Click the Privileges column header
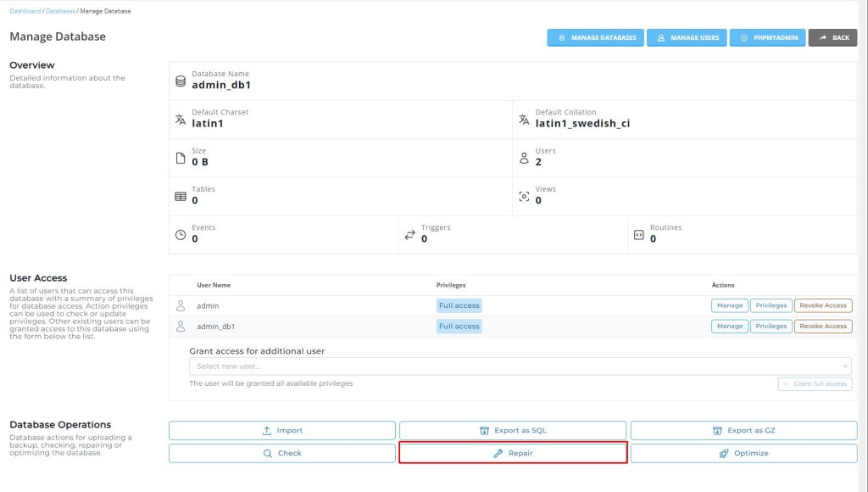This screenshot has height=492, width=868. [451, 285]
